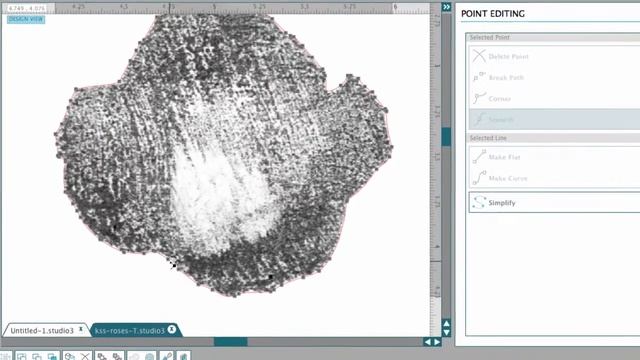Screen dimensions: 640x360
Task: Click the Delete Point option
Action: pyautogui.click(x=554, y=56)
